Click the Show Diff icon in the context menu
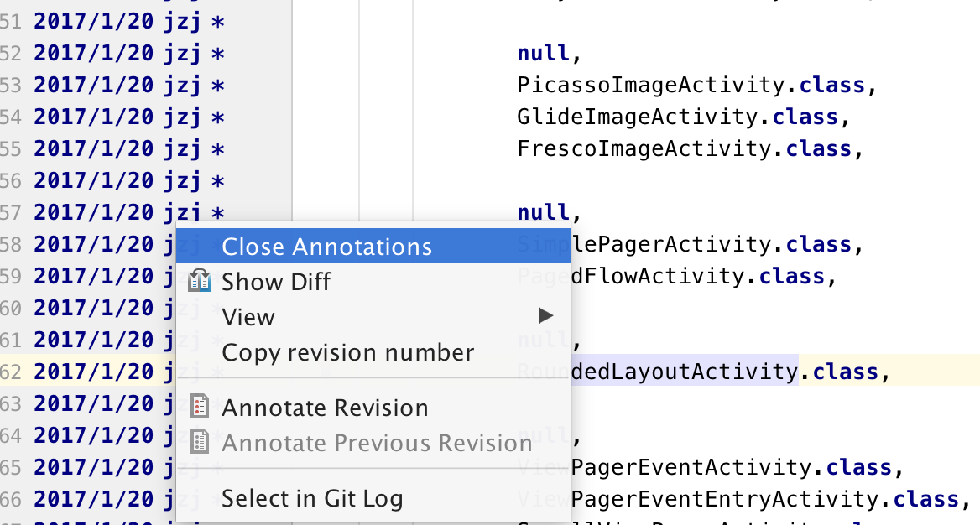 coord(200,281)
